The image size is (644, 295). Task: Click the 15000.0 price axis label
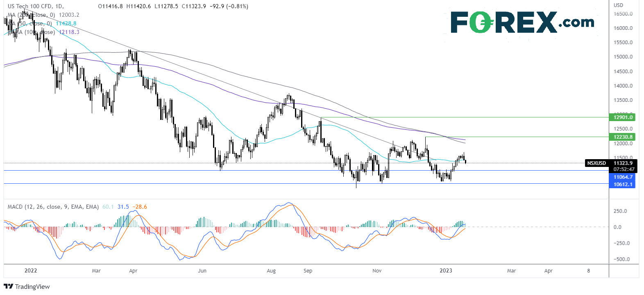623,56
